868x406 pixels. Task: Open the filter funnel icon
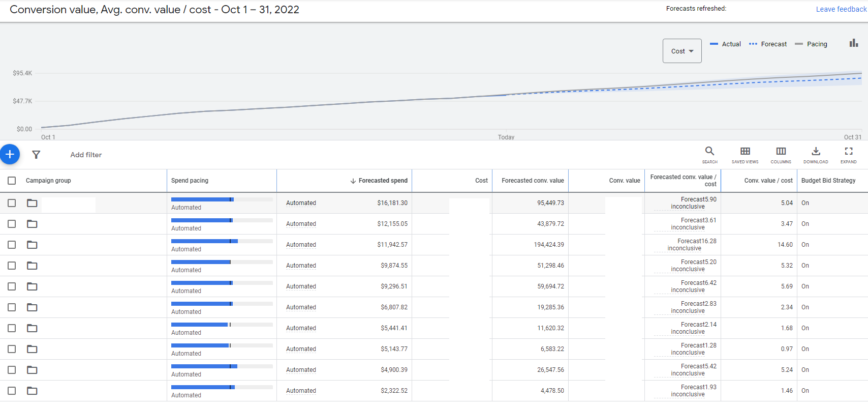(x=36, y=155)
